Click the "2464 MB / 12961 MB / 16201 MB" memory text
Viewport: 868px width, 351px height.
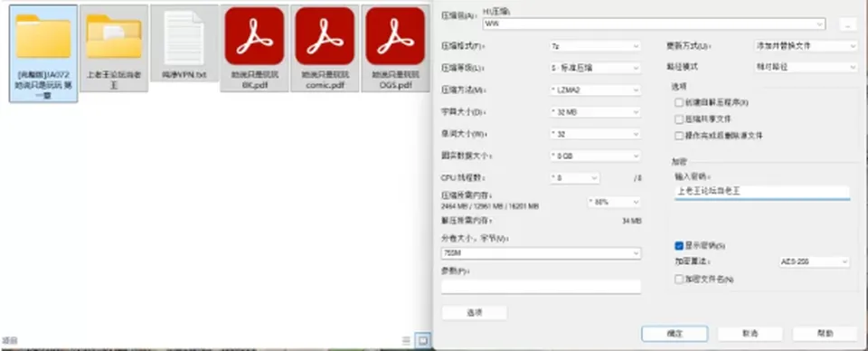point(490,206)
